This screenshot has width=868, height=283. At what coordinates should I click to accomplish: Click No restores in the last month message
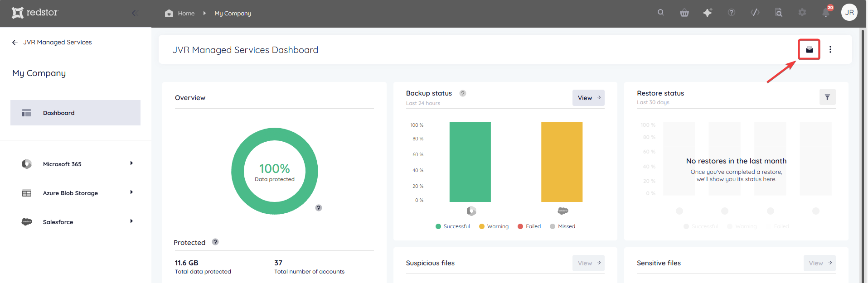[x=736, y=161]
